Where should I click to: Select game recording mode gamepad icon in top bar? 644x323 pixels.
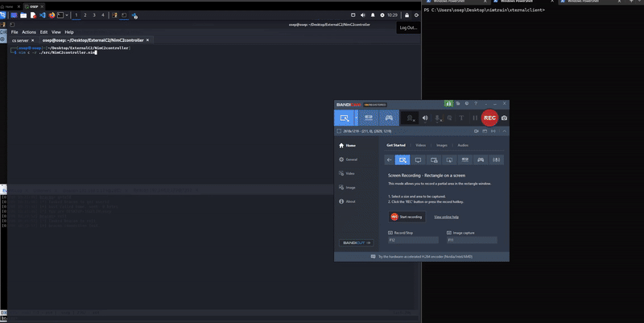tap(389, 118)
